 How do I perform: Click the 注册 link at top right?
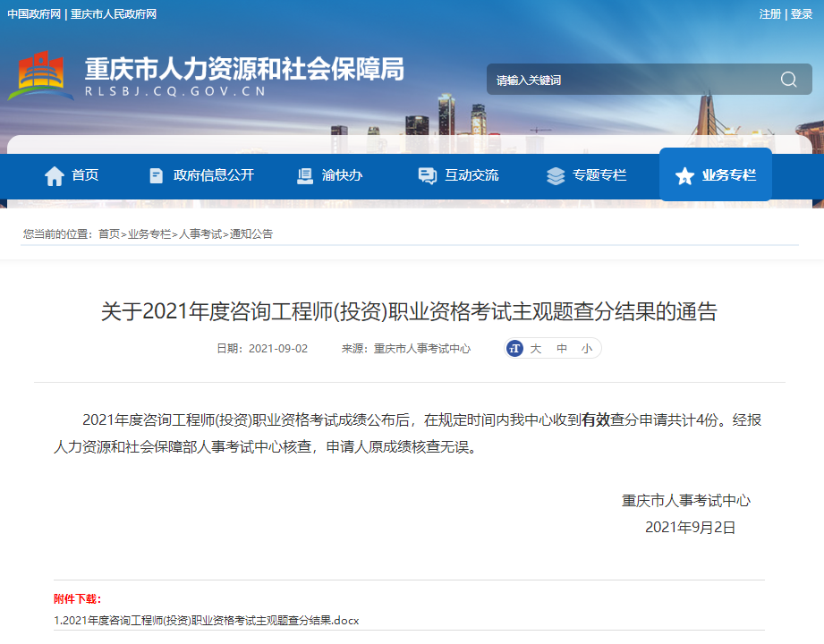coord(770,14)
